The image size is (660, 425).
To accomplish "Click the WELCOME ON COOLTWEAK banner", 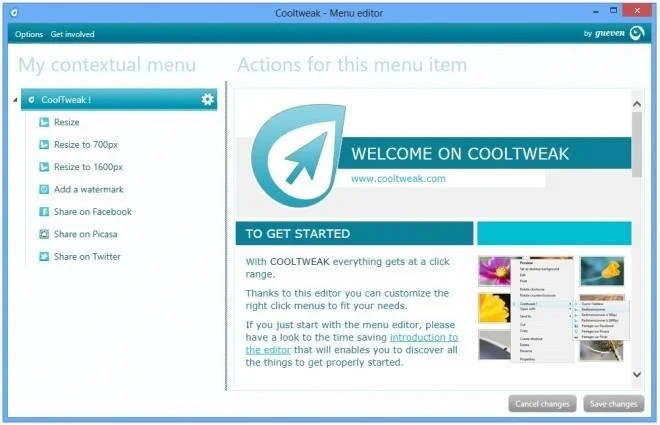I will [485, 154].
